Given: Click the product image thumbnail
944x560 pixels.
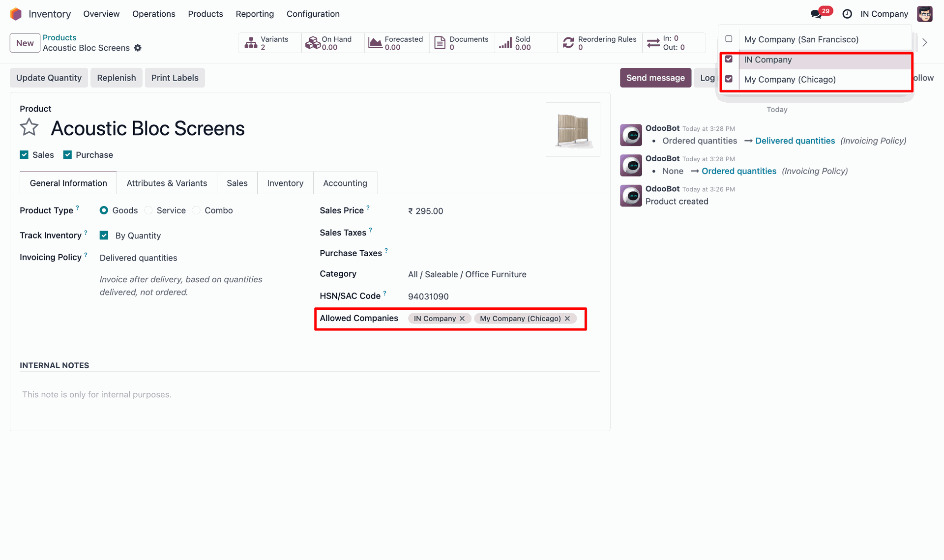Looking at the screenshot, I should coord(572,129).
